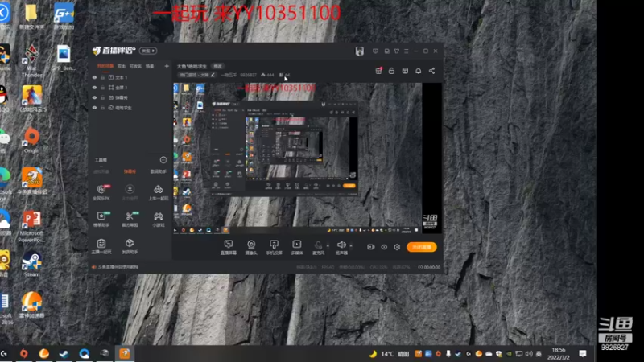This screenshot has height=362, width=644.
Task: Mute the 麦克风 microphone icon
Action: [x=318, y=245]
